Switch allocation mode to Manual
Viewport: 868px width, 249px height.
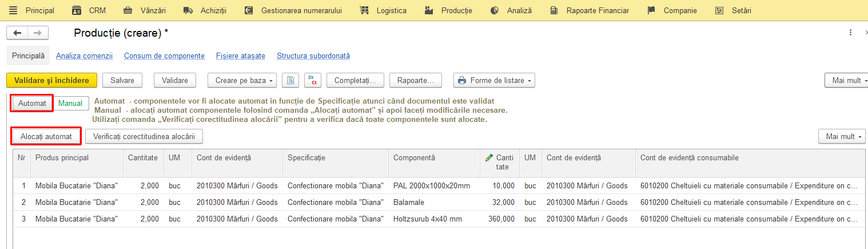click(x=70, y=104)
